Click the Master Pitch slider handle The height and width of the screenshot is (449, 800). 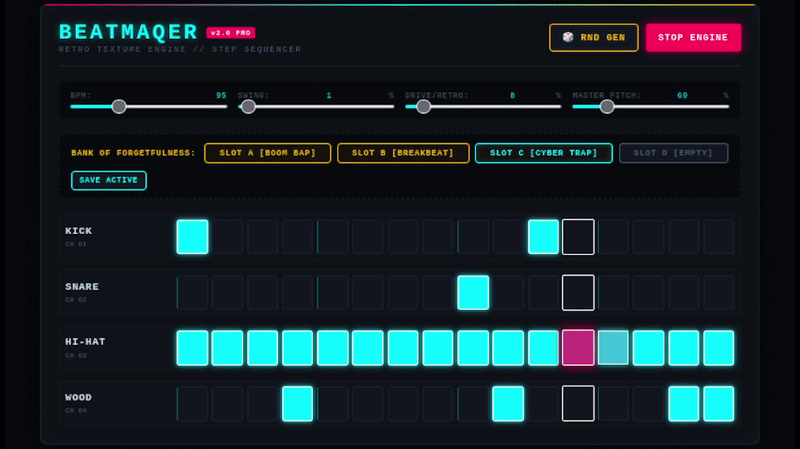click(607, 107)
